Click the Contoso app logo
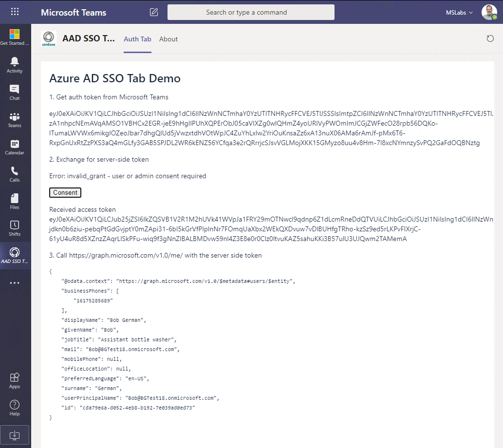The image size is (503, 448). tap(49, 39)
